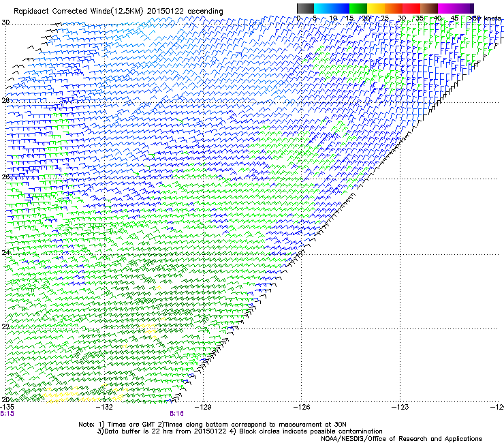Screen dimensions: 504x443
Task: Click the yellow 20-25 knots color segment
Action: pos(376,8)
